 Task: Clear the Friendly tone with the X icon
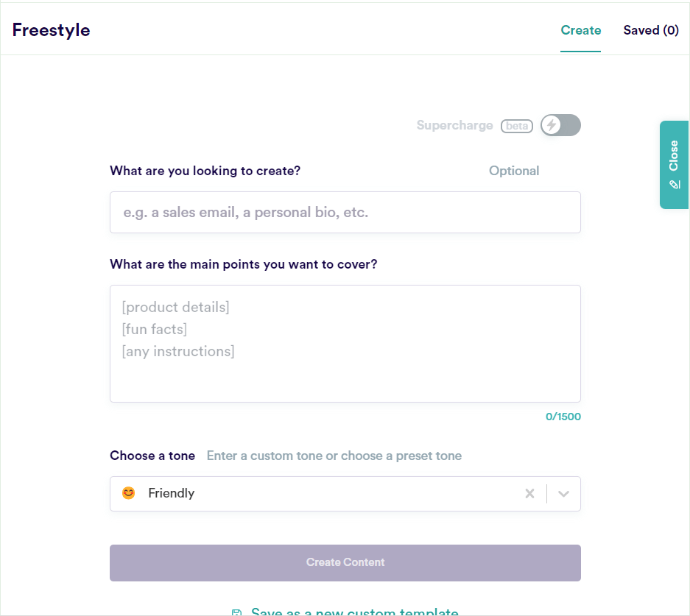(529, 494)
